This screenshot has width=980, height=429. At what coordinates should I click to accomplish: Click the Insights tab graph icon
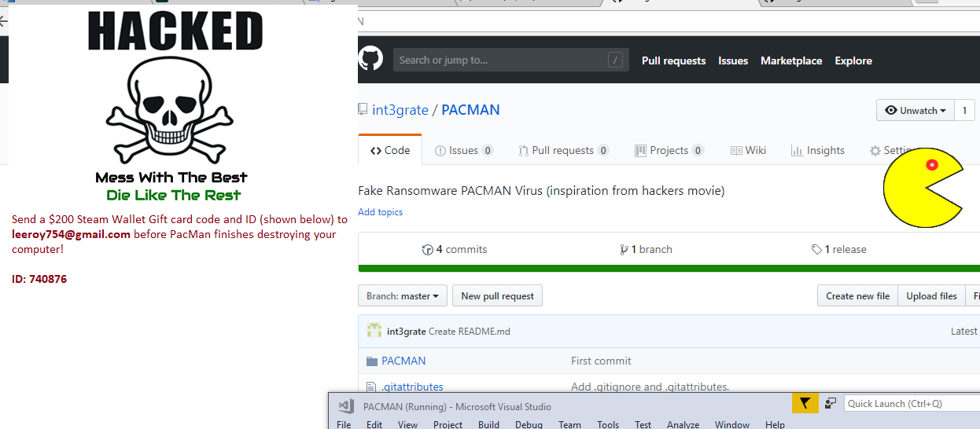point(797,151)
